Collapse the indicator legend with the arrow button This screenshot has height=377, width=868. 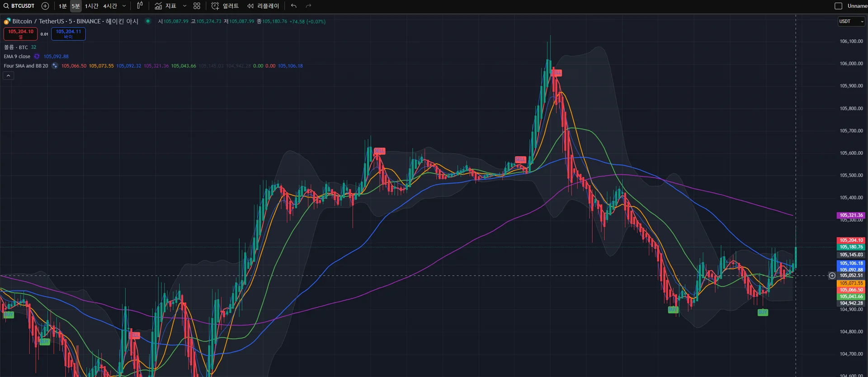tap(8, 75)
